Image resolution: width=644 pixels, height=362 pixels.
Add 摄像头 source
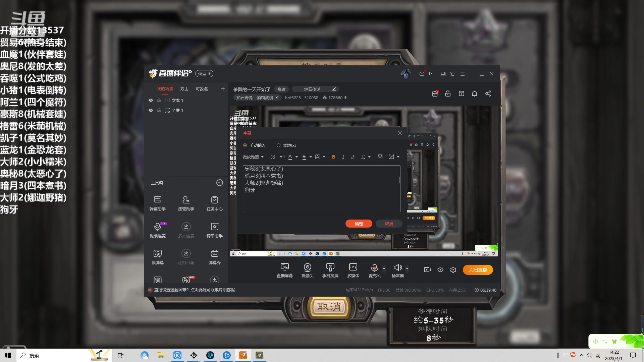[307, 270]
